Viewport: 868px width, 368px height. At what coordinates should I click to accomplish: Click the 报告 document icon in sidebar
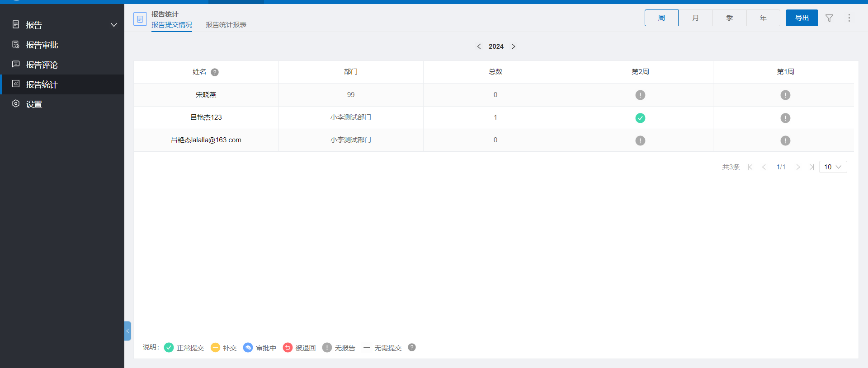(x=16, y=24)
